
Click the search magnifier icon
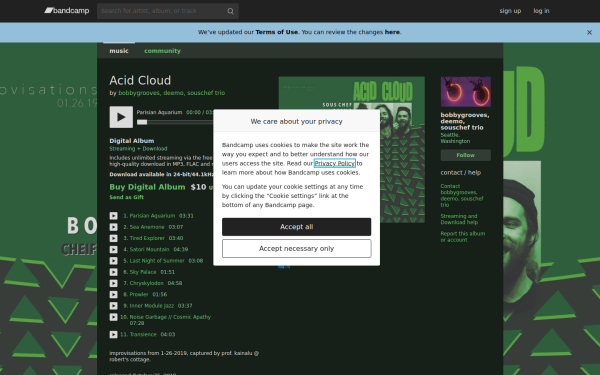coord(230,11)
